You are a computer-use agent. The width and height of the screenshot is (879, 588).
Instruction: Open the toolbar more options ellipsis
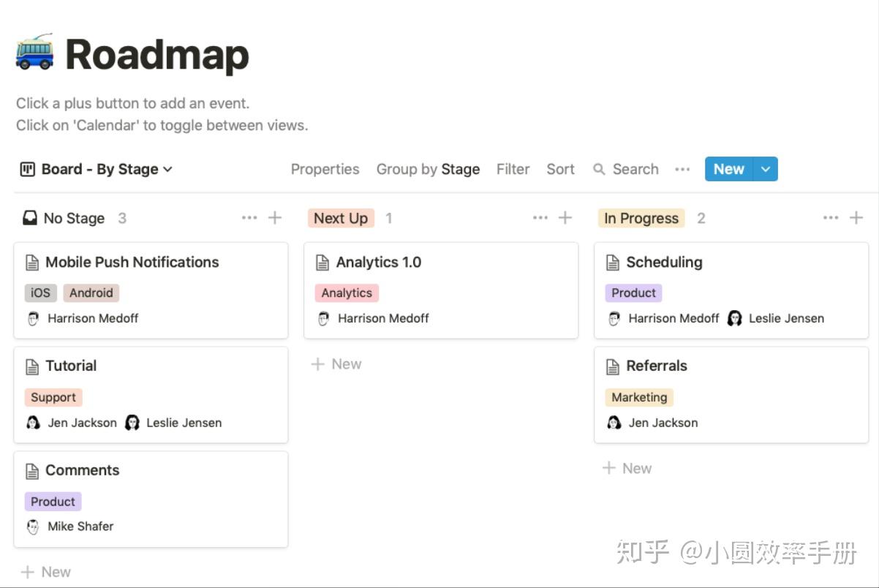(x=682, y=169)
